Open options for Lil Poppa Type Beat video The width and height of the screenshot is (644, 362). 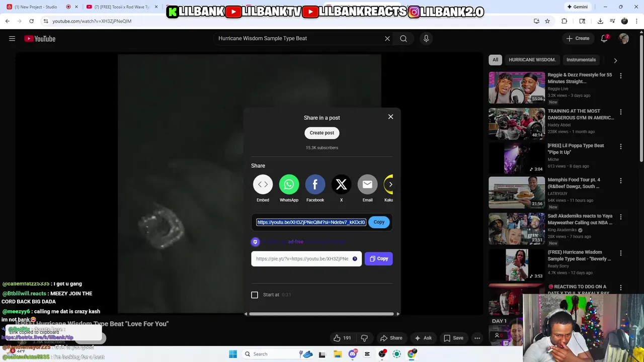(x=620, y=146)
